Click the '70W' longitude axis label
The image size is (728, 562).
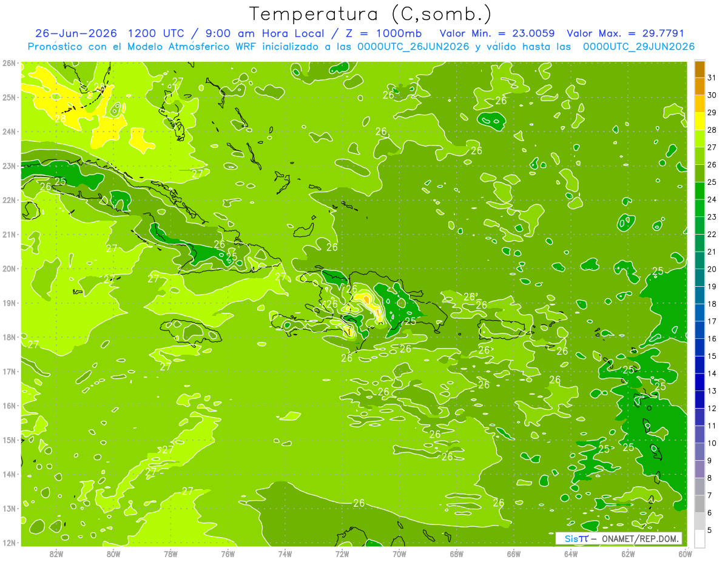coord(399,554)
